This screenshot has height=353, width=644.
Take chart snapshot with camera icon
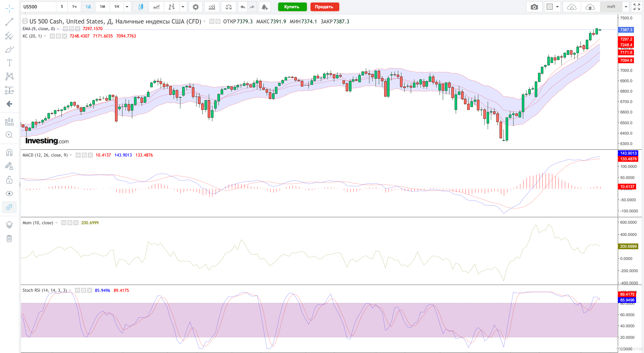pos(534,7)
